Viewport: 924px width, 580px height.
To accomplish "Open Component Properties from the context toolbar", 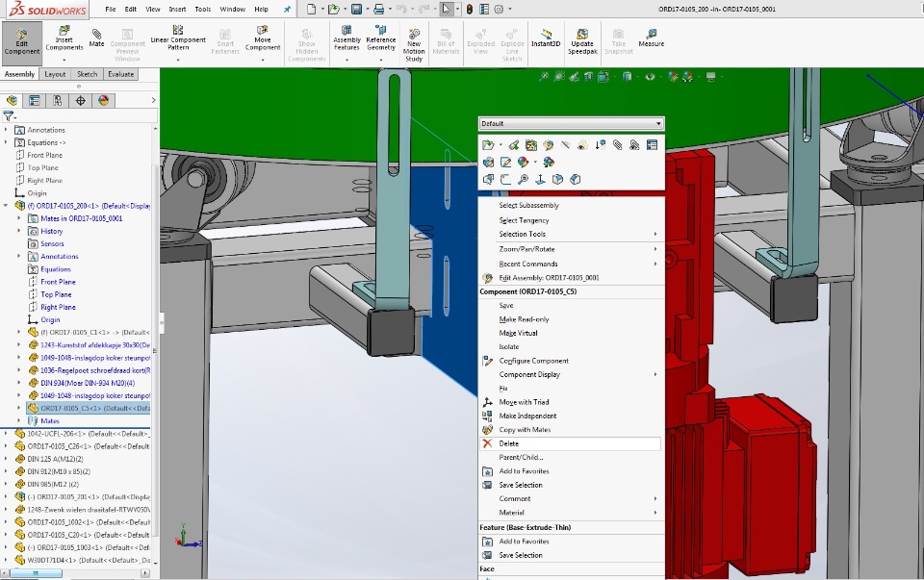I will tap(652, 145).
